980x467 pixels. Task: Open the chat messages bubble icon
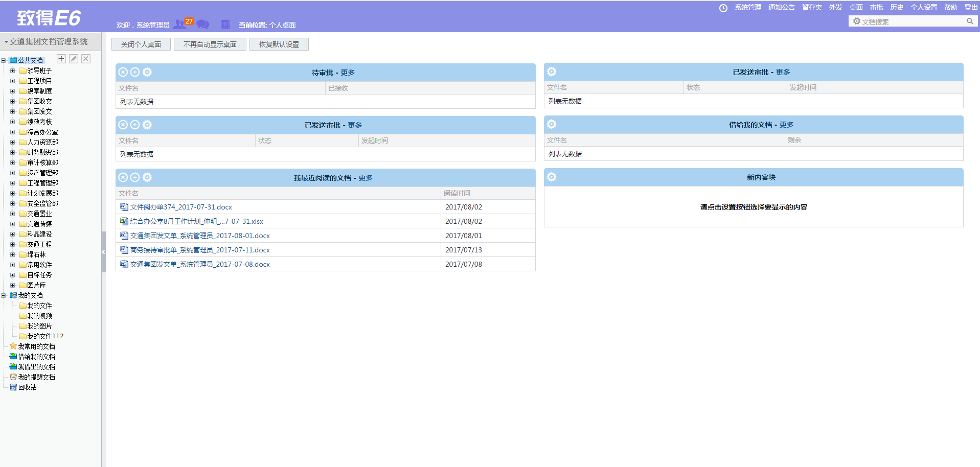(203, 24)
